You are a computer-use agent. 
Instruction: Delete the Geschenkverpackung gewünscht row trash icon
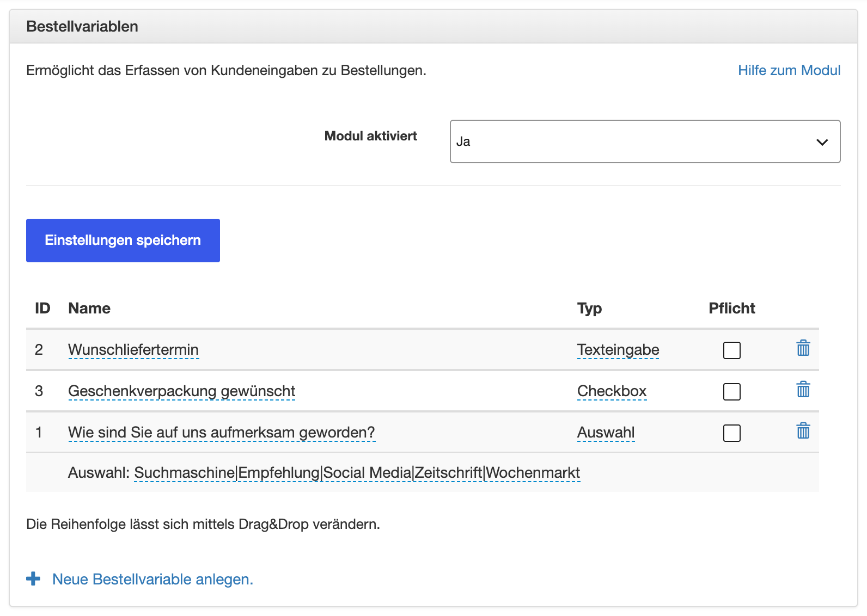[x=803, y=390]
